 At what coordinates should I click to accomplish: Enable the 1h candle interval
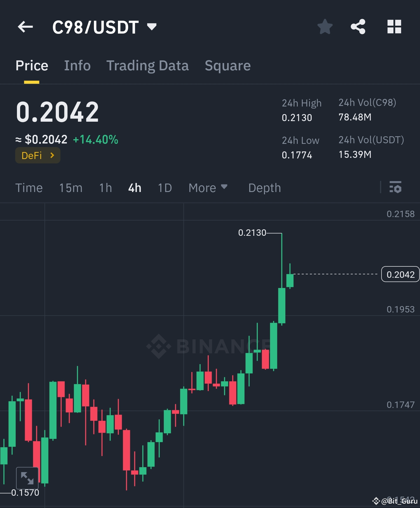105,188
